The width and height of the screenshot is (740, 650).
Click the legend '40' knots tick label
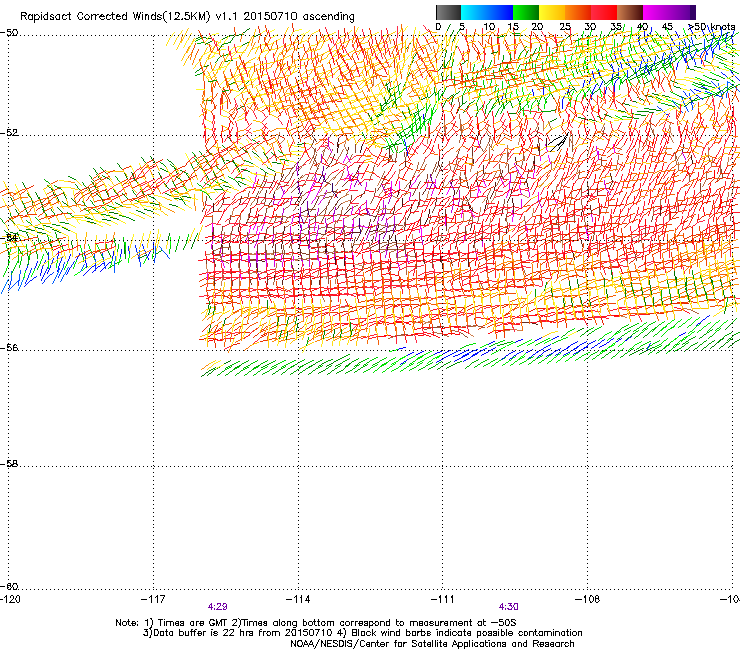[642, 27]
